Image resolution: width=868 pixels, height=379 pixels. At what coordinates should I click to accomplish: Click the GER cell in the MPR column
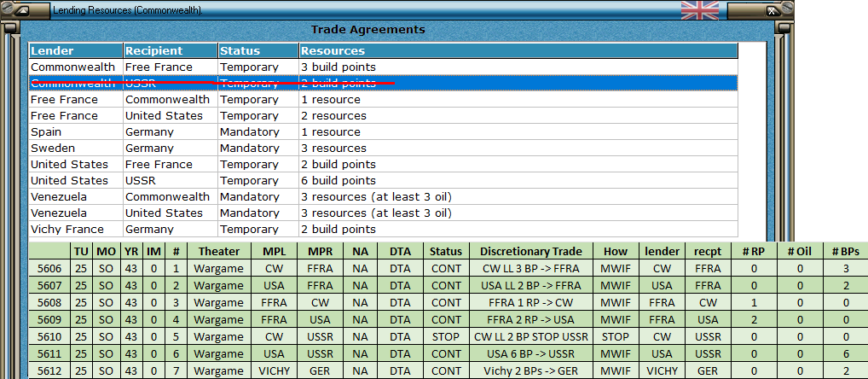(x=320, y=371)
